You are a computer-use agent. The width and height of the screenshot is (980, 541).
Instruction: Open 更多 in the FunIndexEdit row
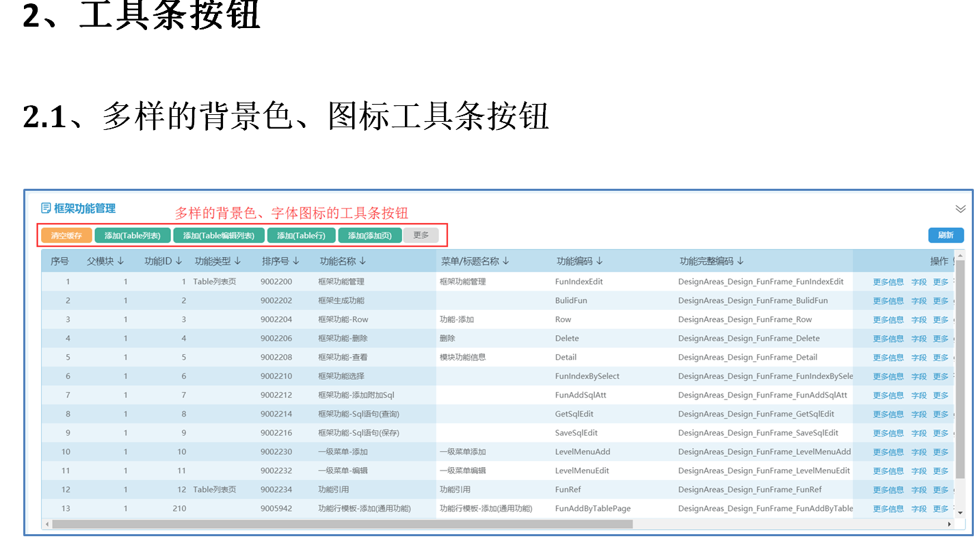[x=941, y=282]
